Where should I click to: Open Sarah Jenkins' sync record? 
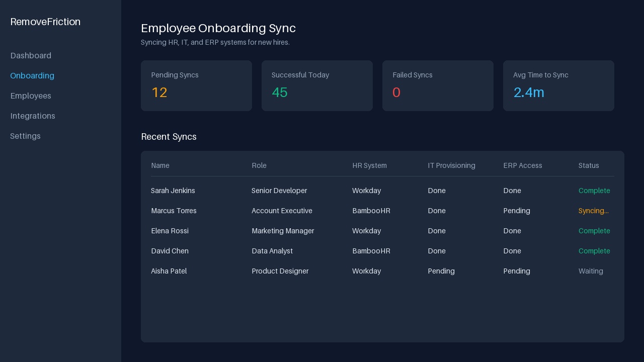[173, 191]
